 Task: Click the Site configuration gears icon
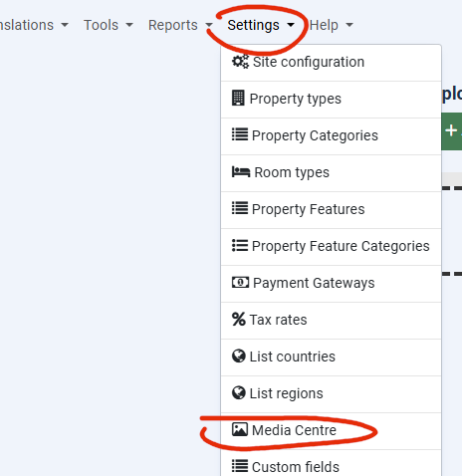click(240, 62)
